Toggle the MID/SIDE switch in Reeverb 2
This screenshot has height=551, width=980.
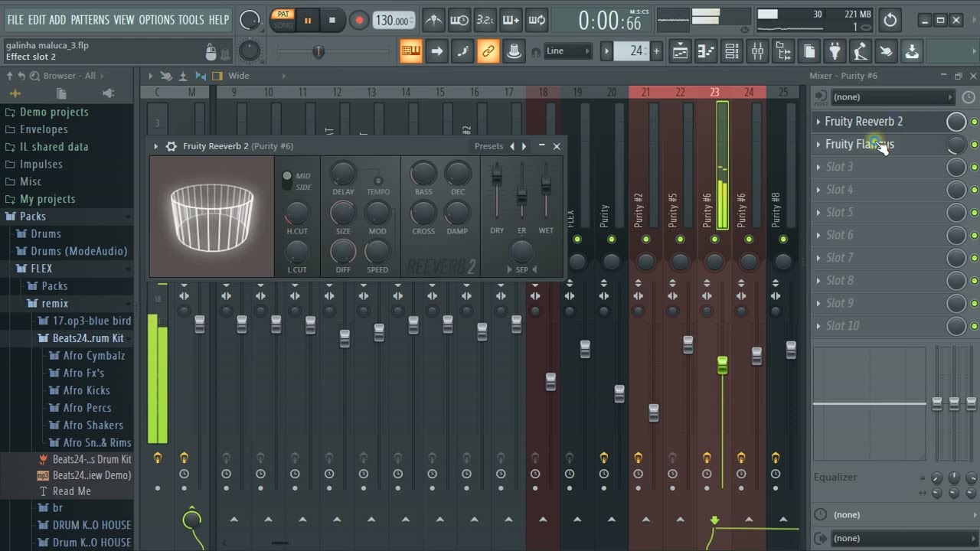pyautogui.click(x=287, y=181)
